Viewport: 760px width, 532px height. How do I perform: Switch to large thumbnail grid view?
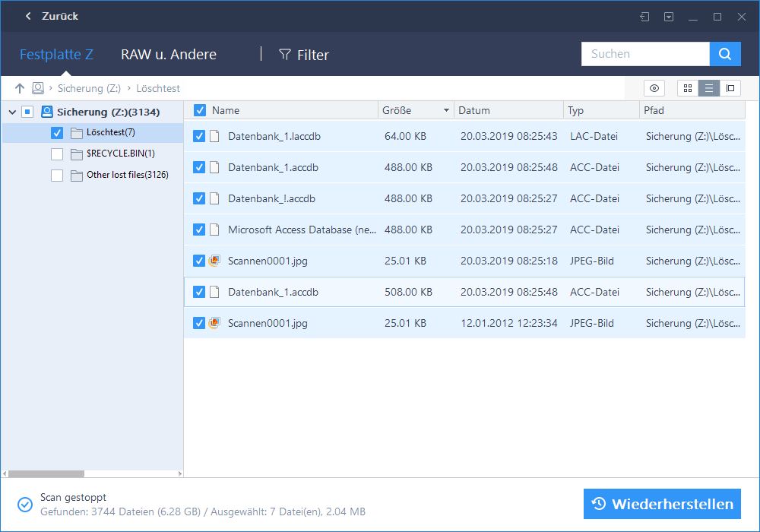click(688, 88)
